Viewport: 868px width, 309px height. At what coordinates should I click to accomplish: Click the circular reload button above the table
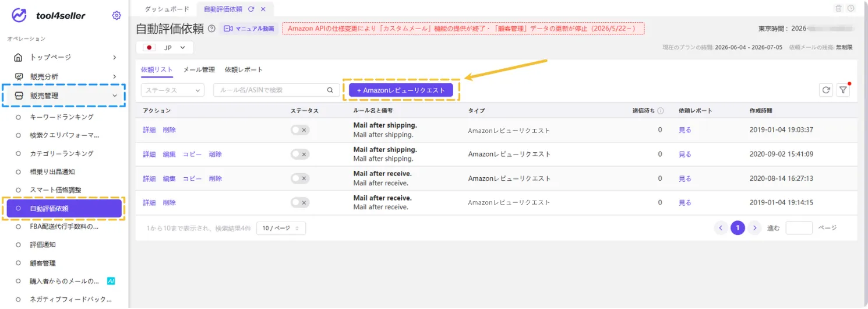[825, 90]
